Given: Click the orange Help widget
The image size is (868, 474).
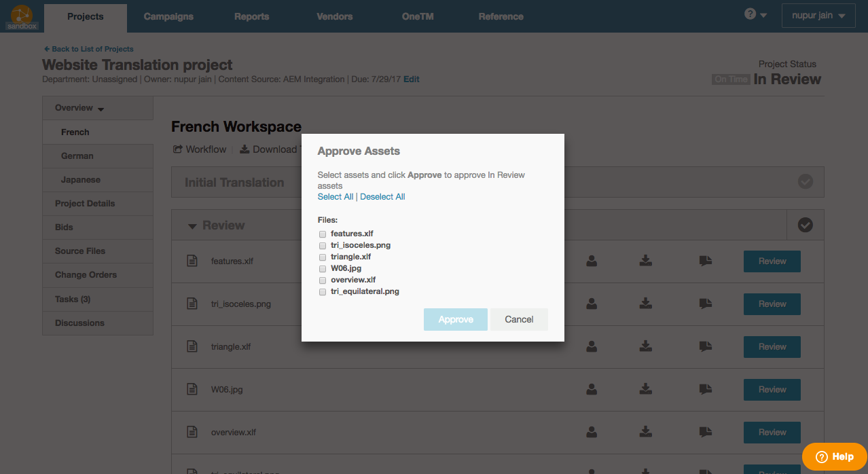Looking at the screenshot, I should [834, 456].
